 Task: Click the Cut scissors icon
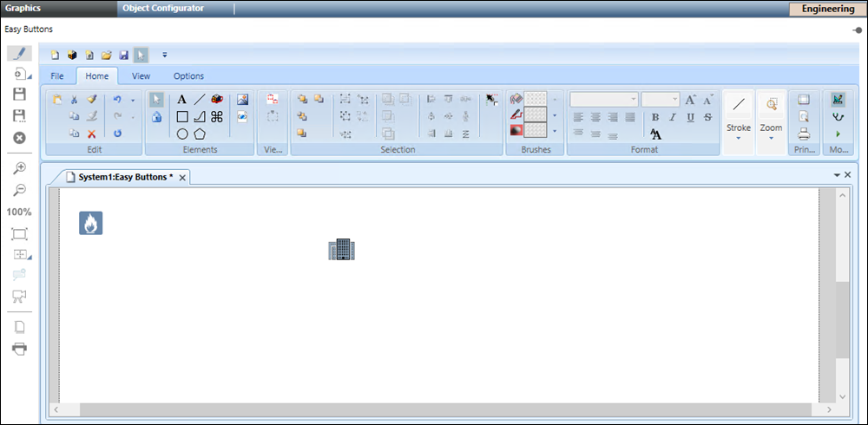[75, 100]
